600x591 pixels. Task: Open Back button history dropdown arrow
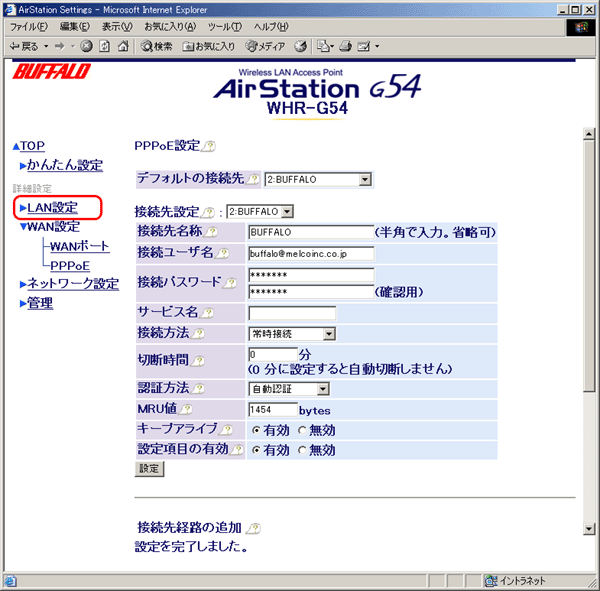point(46,46)
